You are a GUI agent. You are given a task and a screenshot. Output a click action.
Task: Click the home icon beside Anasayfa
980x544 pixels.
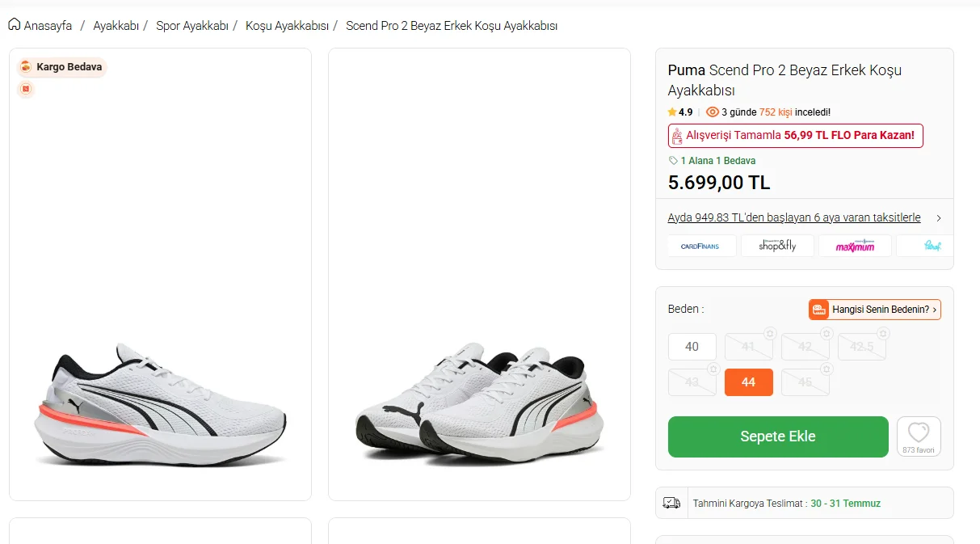[15, 25]
